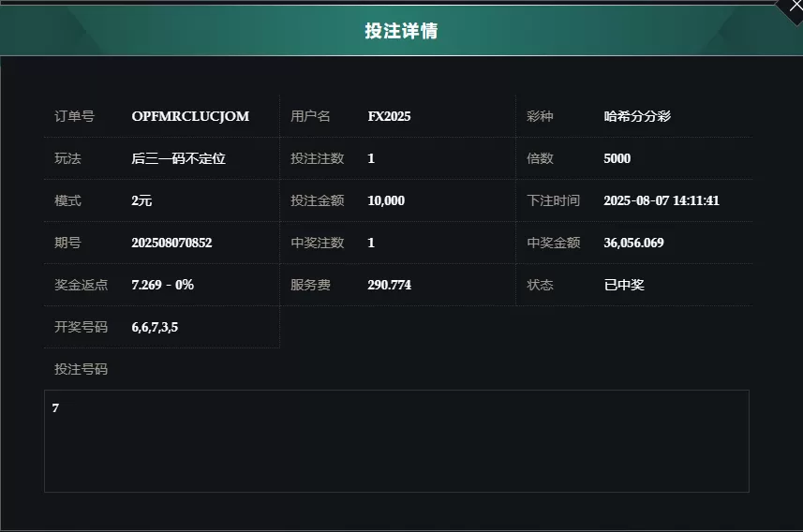Click the 订单号 label
Screen dimensions: 803x532
click(x=74, y=116)
